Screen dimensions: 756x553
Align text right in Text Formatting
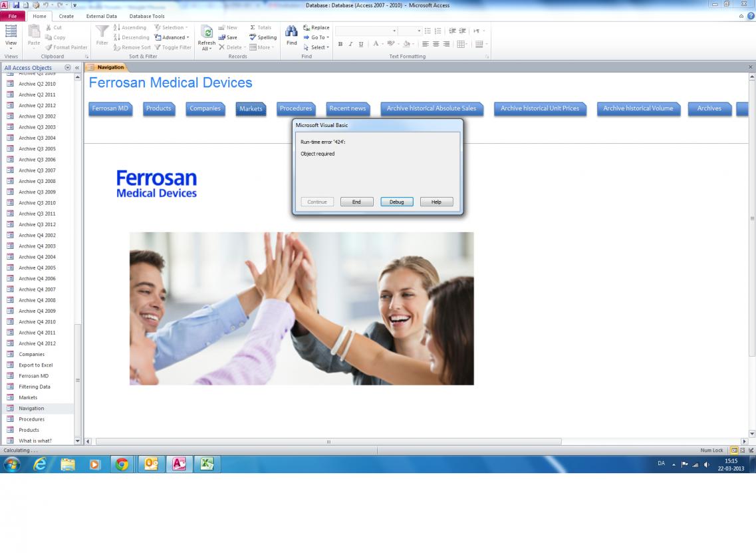[446, 44]
